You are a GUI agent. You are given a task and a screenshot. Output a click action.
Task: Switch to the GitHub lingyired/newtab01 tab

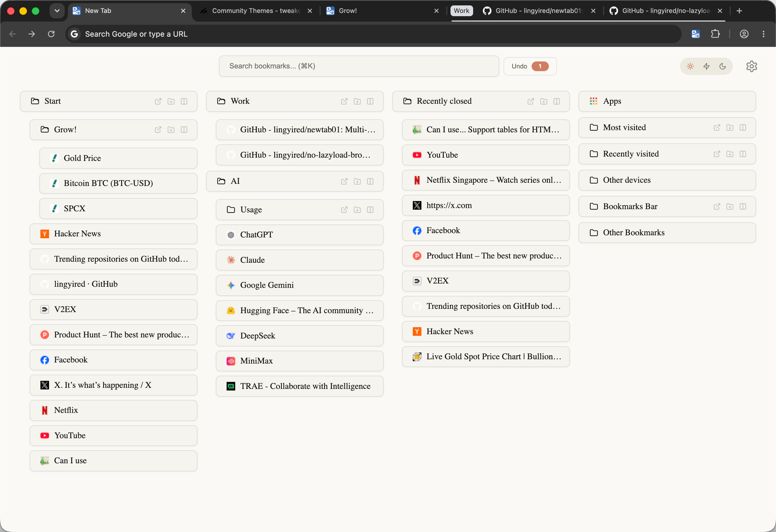click(x=538, y=11)
